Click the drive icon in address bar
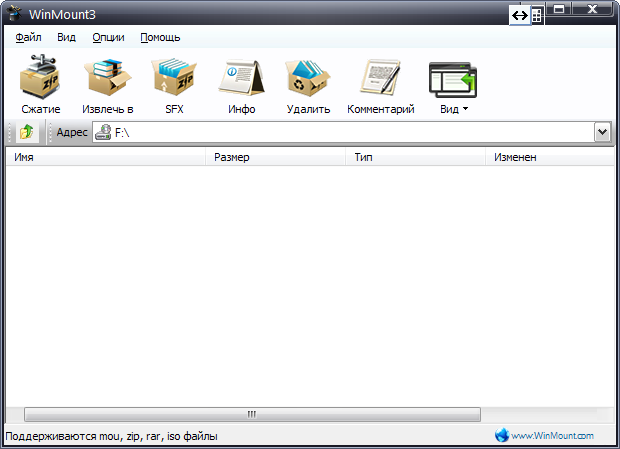This screenshot has height=449, width=620. point(103,132)
